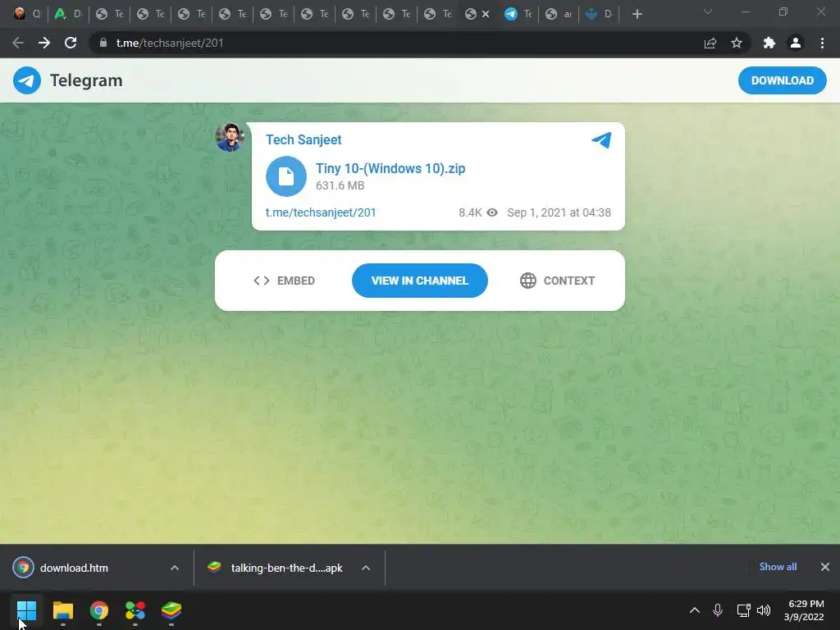The image size is (840, 630).
Task: Click the network tray icon
Action: 743,610
